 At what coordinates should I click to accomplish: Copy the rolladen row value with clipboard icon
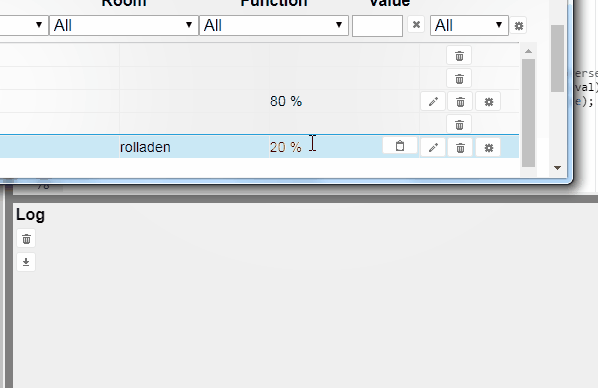[400, 146]
